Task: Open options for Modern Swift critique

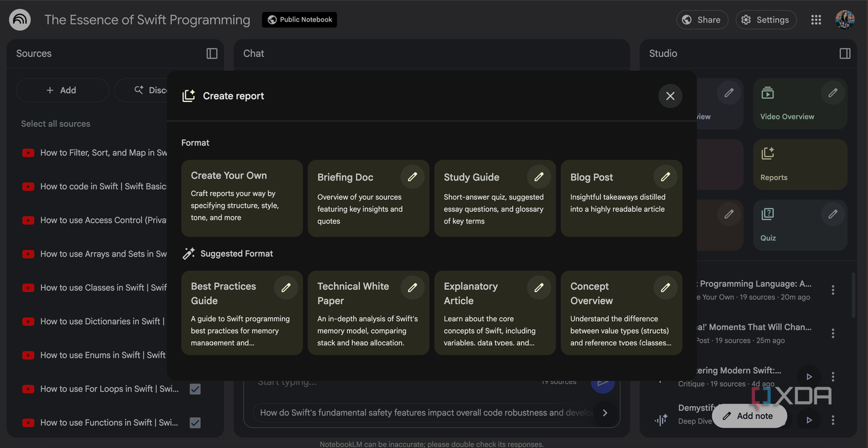Action: point(833,377)
